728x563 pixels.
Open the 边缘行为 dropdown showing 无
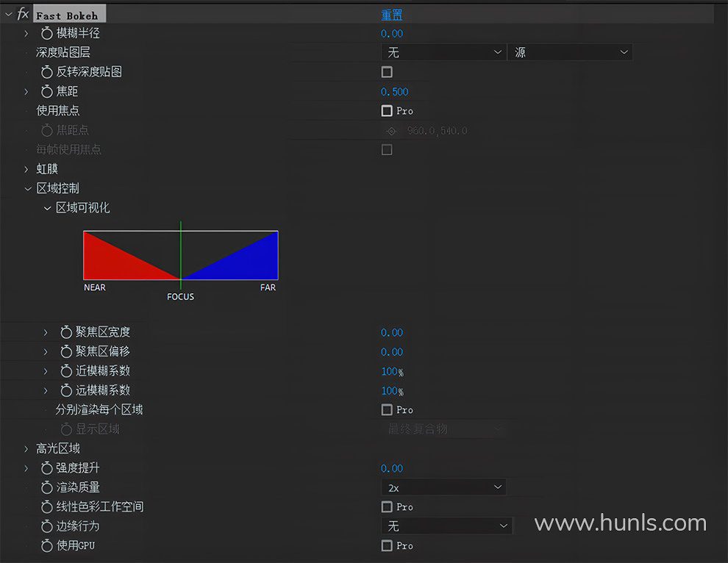pyautogui.click(x=446, y=526)
